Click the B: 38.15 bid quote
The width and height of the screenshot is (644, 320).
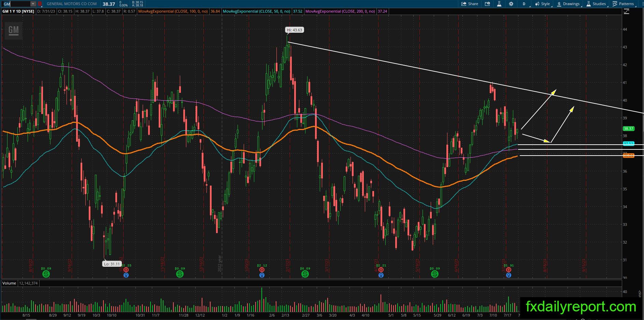coord(138,2)
